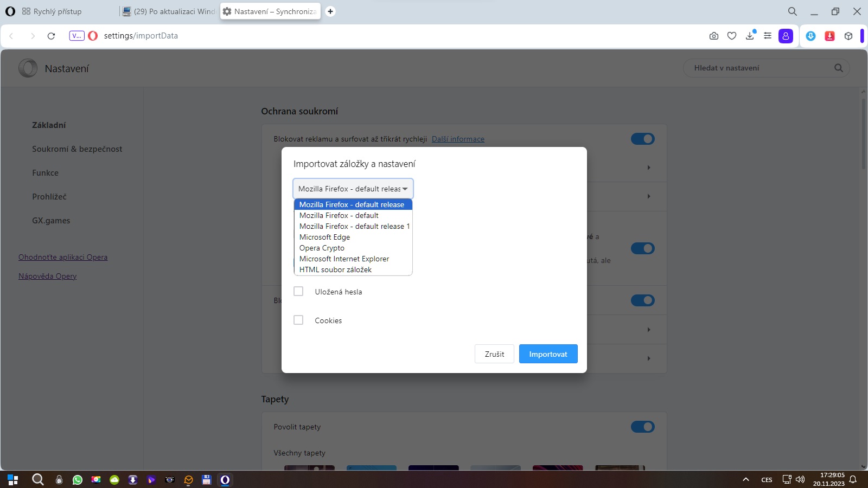
Task: Open the Nápověda Opery link
Action: coord(48,276)
